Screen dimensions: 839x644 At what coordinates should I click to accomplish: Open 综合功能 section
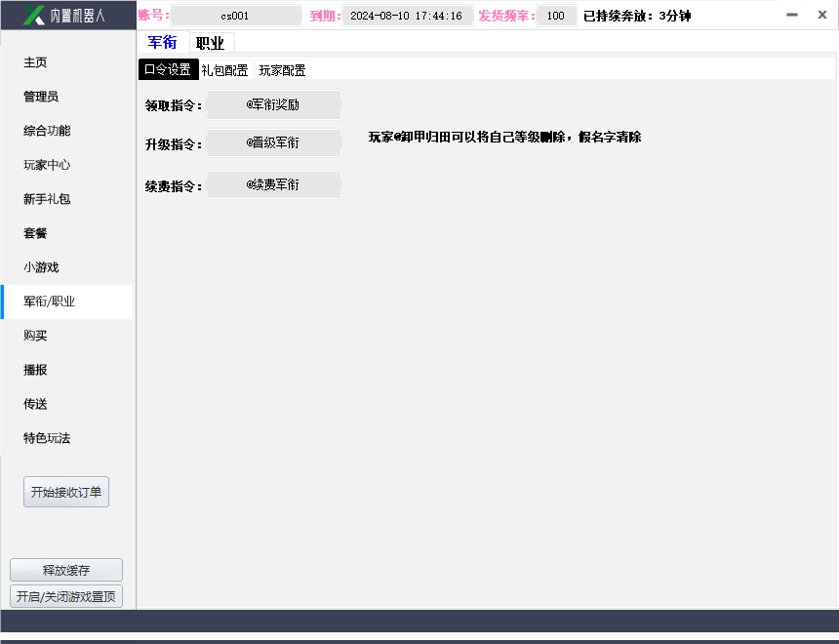[47, 131]
